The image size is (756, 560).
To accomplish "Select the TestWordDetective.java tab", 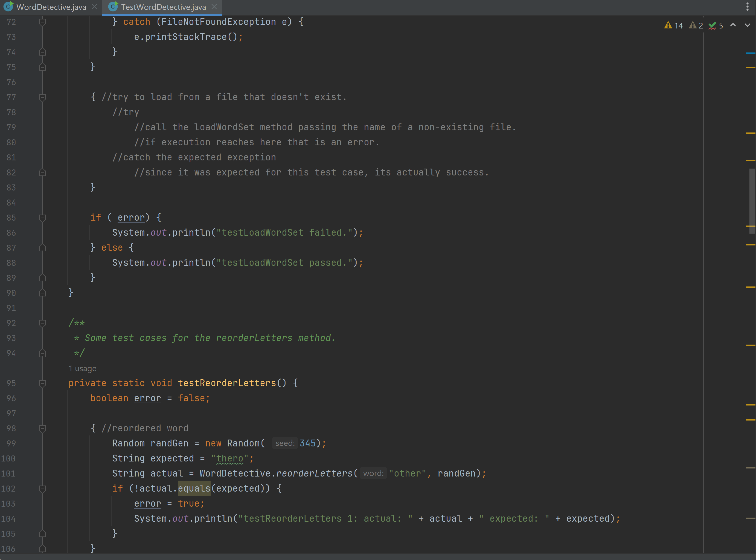I will 163,7.
